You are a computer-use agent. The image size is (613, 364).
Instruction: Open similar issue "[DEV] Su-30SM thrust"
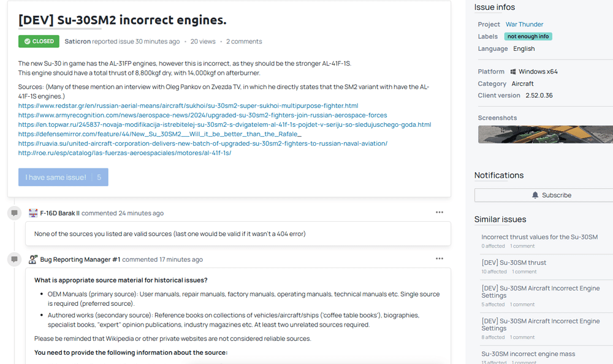(514, 263)
